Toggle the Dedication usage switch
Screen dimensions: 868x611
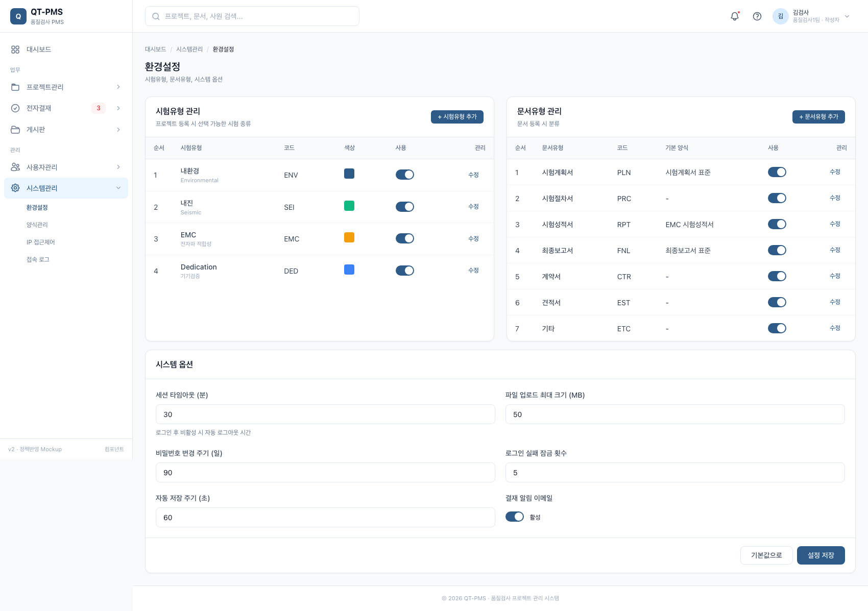pyautogui.click(x=405, y=271)
